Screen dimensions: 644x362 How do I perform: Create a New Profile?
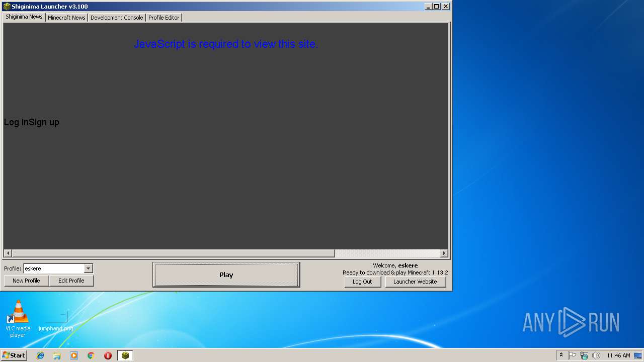(26, 281)
